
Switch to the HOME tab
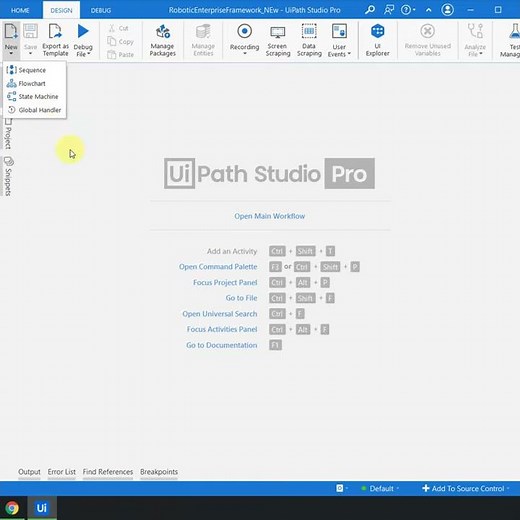20,10
